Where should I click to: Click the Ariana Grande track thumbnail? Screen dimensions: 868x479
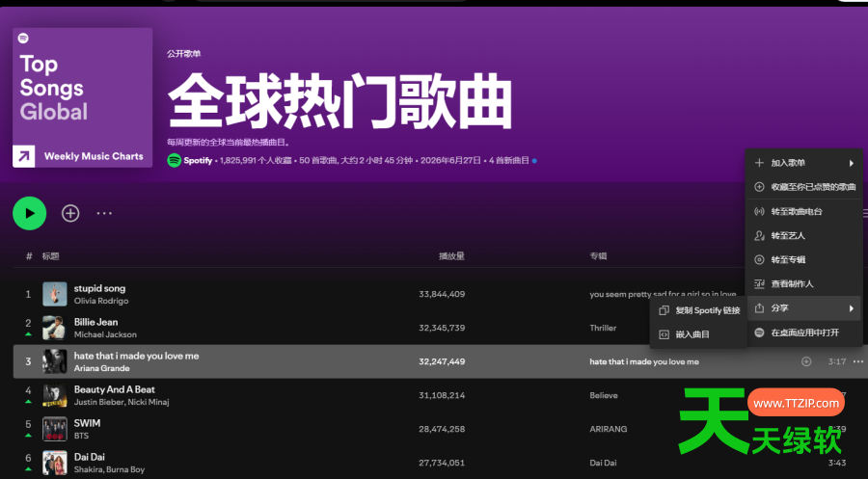pyautogui.click(x=55, y=361)
